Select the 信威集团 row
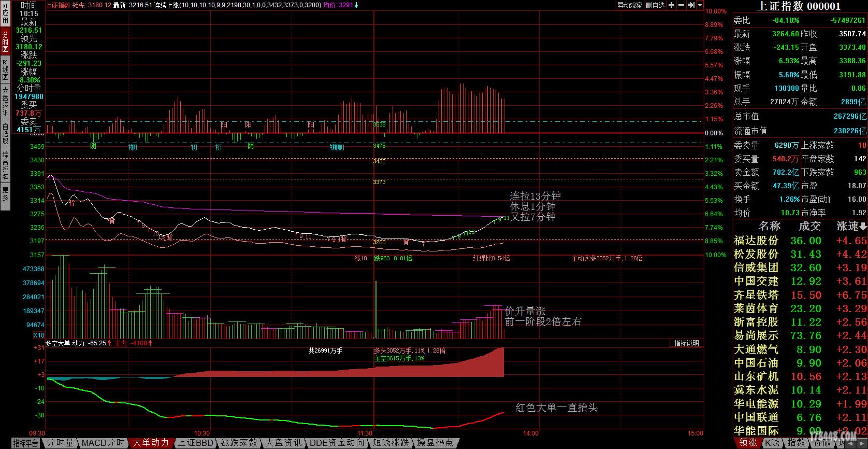 (x=800, y=268)
